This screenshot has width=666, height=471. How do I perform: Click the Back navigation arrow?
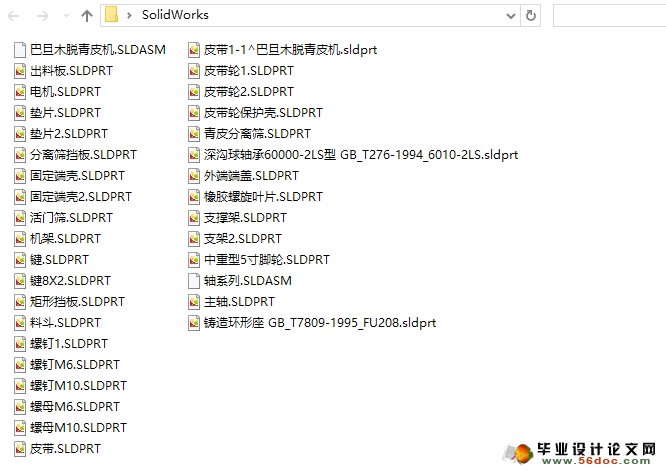(13, 16)
